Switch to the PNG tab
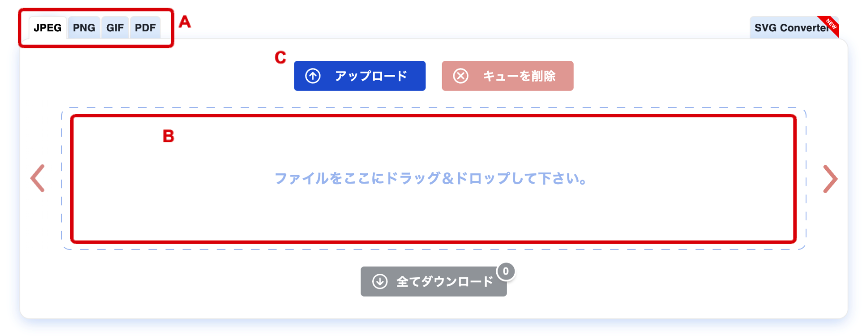The height and width of the screenshot is (336, 868). click(x=84, y=28)
